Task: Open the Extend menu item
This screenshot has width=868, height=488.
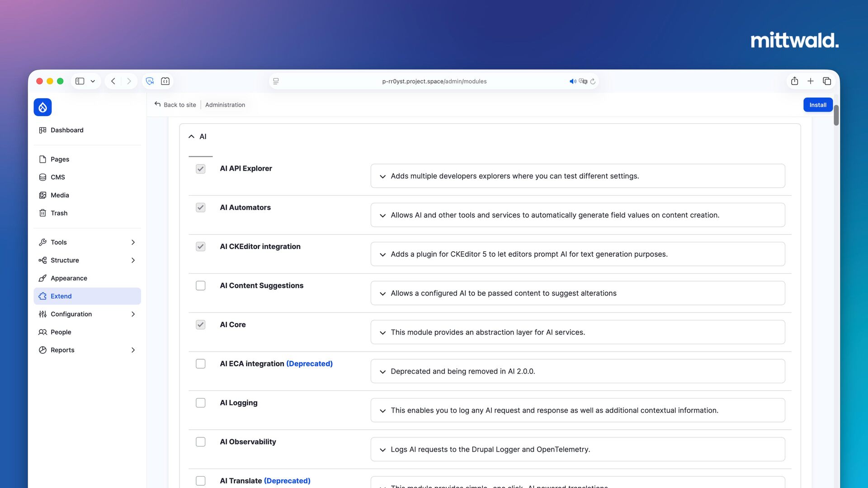Action: point(61,296)
